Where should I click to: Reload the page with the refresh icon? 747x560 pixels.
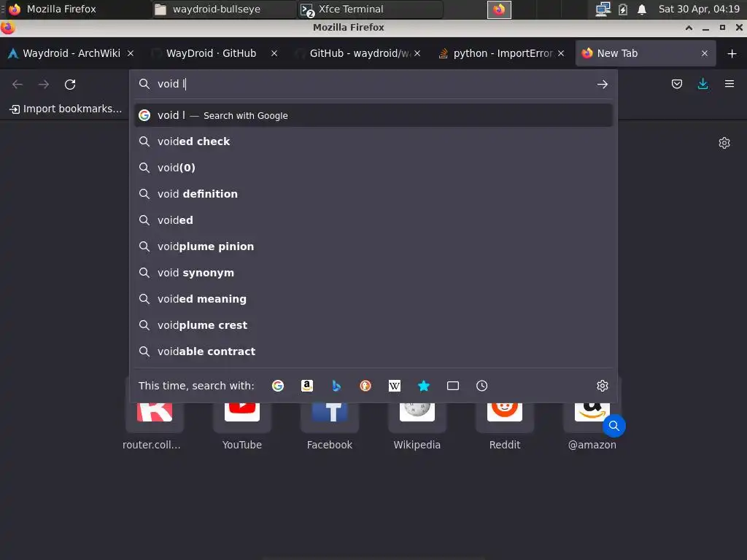(x=70, y=85)
